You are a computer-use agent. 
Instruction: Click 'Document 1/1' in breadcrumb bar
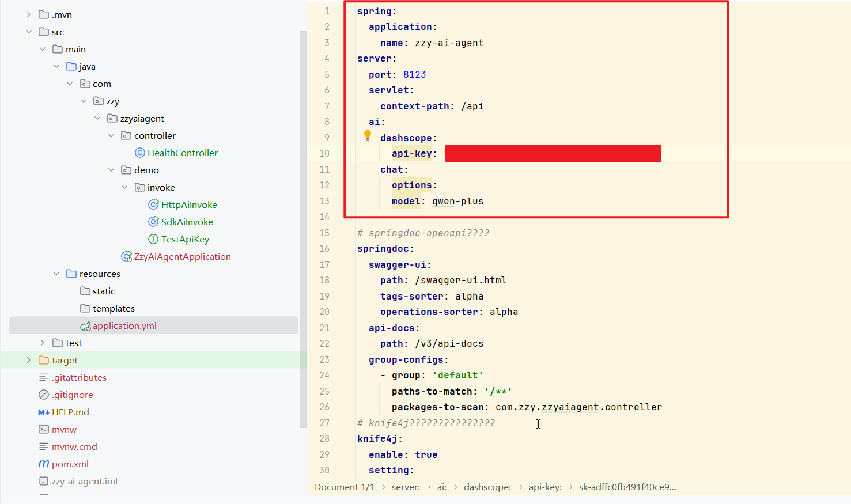coord(344,487)
